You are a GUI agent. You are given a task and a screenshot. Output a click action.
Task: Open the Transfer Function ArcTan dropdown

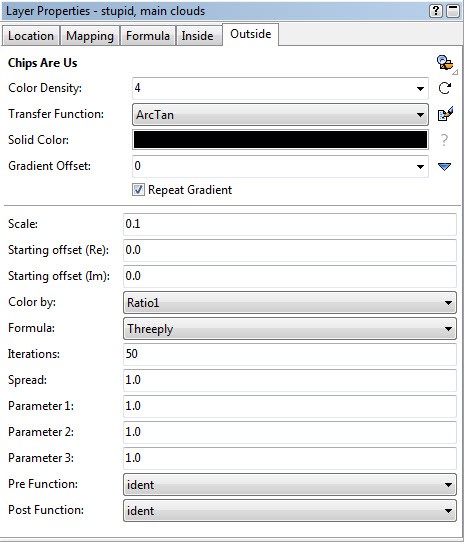tap(280, 114)
